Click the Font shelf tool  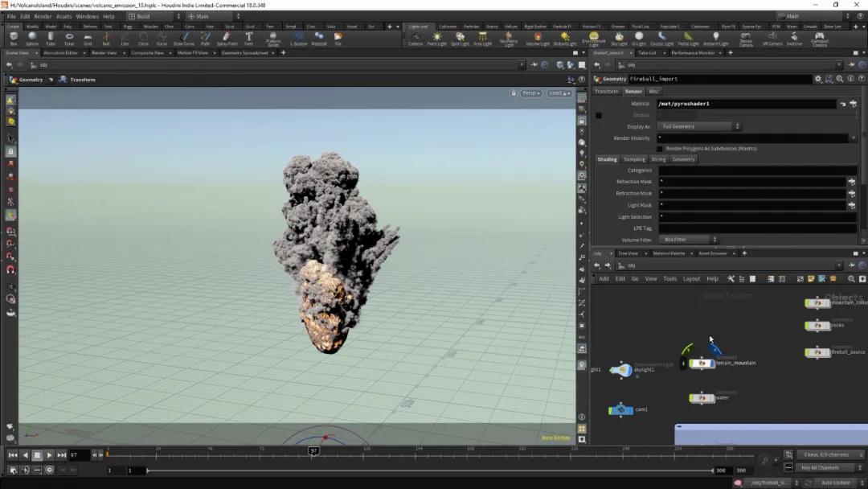[x=248, y=38]
